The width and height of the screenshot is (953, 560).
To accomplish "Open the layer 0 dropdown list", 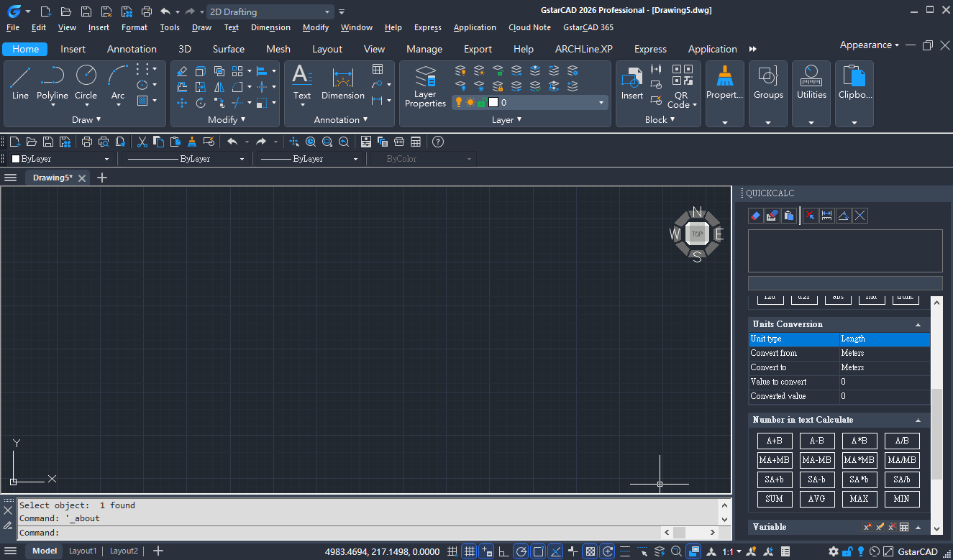I will click(601, 103).
